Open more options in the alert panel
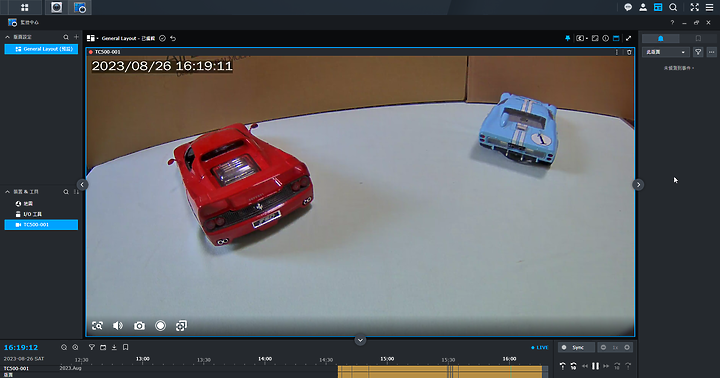This screenshot has width=720, height=378. (711, 52)
